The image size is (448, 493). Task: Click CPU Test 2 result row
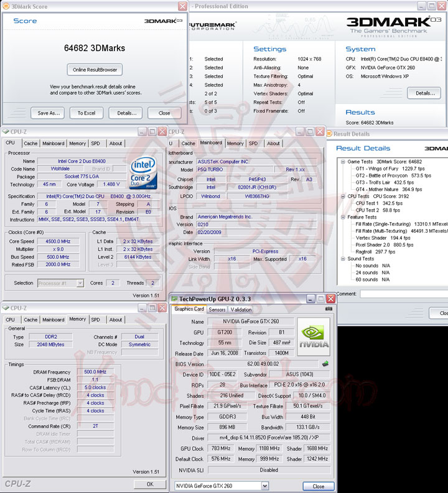point(378,210)
